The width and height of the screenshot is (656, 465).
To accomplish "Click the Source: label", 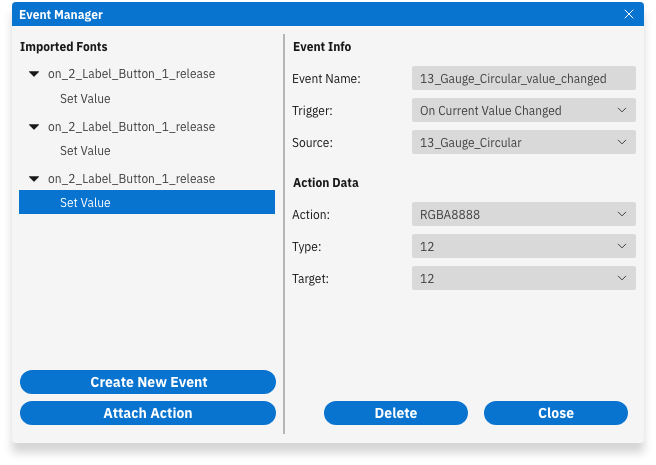I will coord(312,143).
